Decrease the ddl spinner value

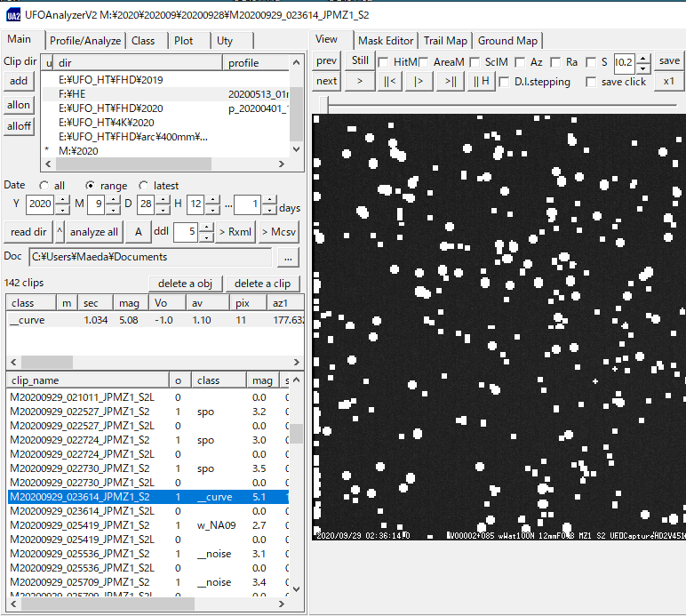[205, 236]
